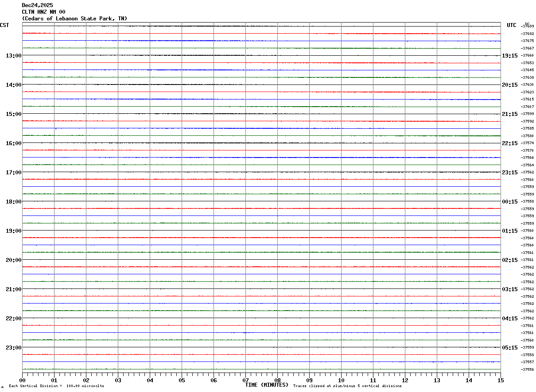Click the "22:15" UTC time label
The width and height of the screenshot is (536, 392).
[x=509, y=143]
